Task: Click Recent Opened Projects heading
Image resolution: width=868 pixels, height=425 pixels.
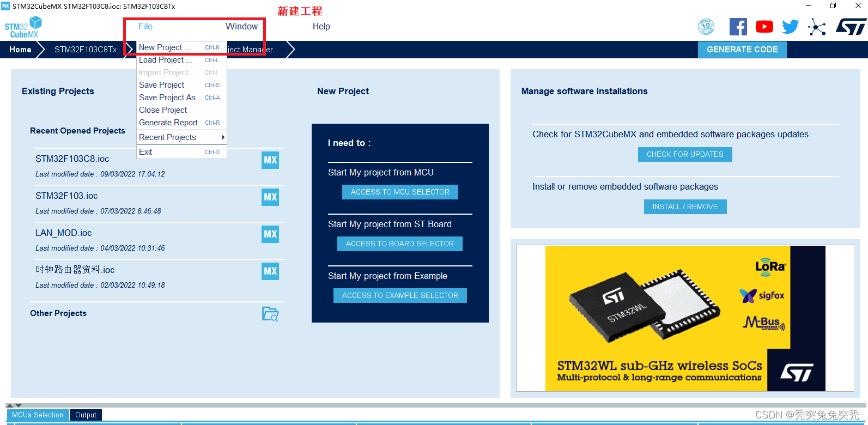Action: point(77,131)
